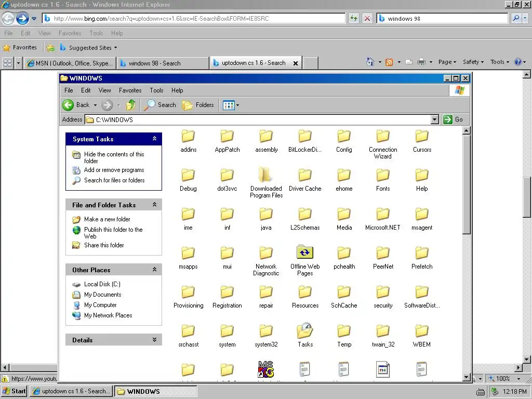The image size is (532, 399).
Task: Select the Microsoft.NET folder
Action: (383, 219)
